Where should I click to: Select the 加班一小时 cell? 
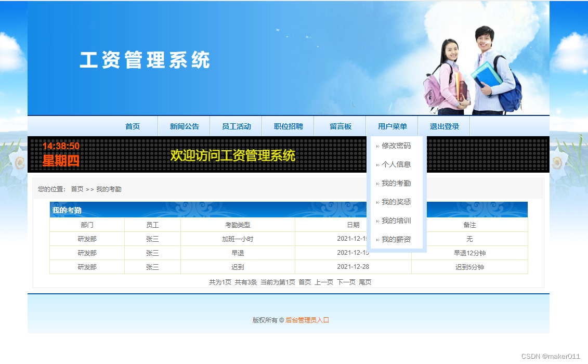[x=238, y=239]
